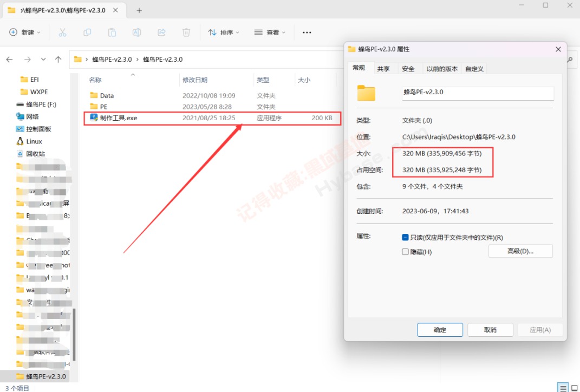Screen dimensions: 580x392
Task: Switch to 安全 tab in properties dialog
Action: [408, 69]
